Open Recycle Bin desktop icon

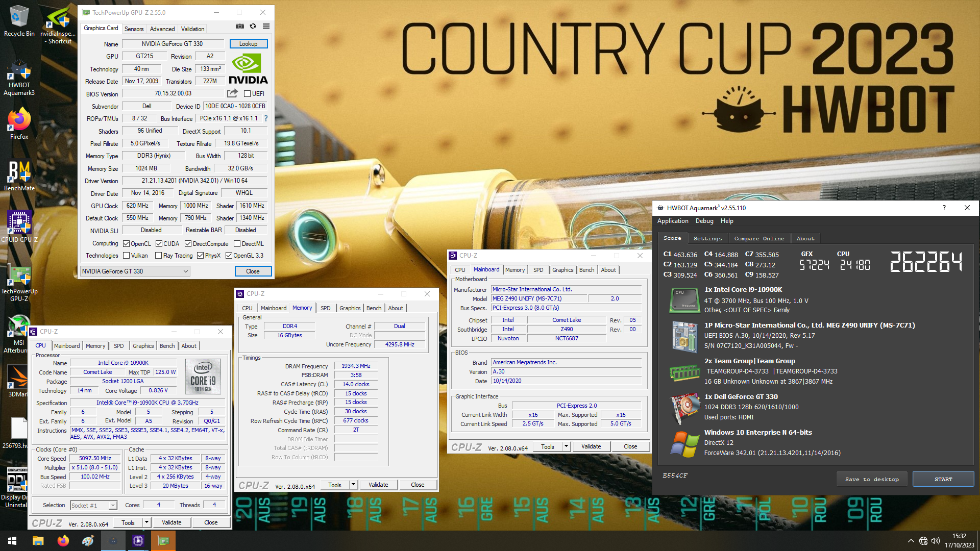pyautogui.click(x=19, y=20)
